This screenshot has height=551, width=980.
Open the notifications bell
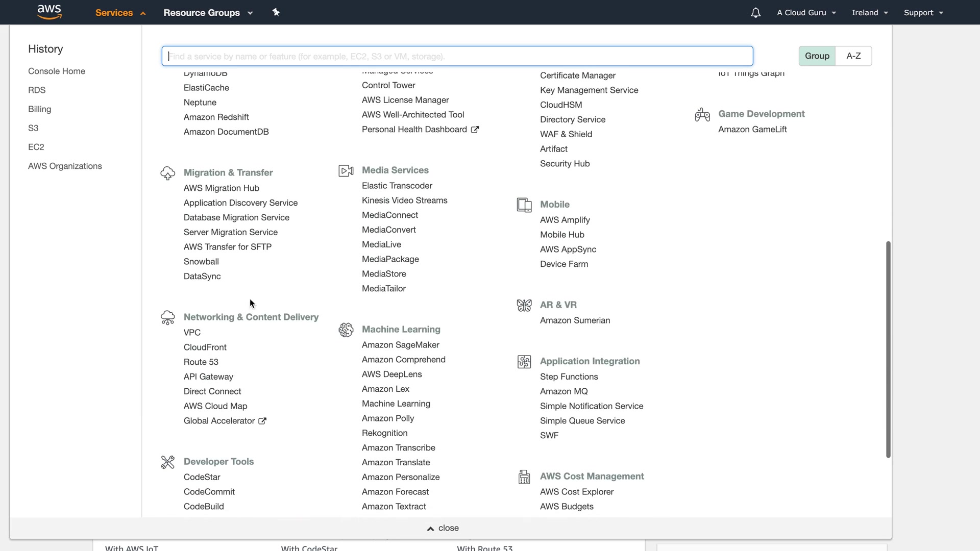click(x=755, y=13)
